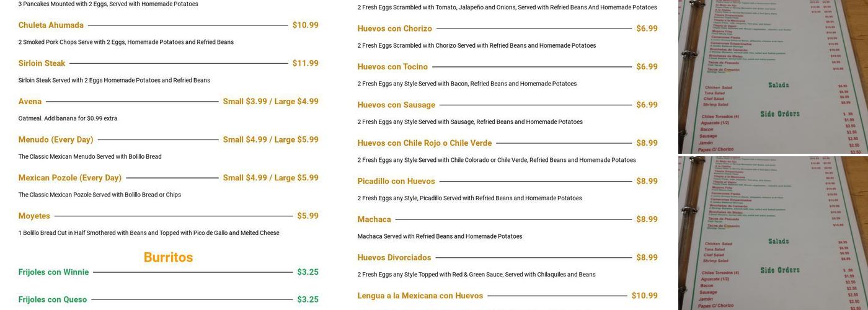This screenshot has width=868, height=310.
Task: Select Huevos con Chorizo item title
Action: [394, 29]
